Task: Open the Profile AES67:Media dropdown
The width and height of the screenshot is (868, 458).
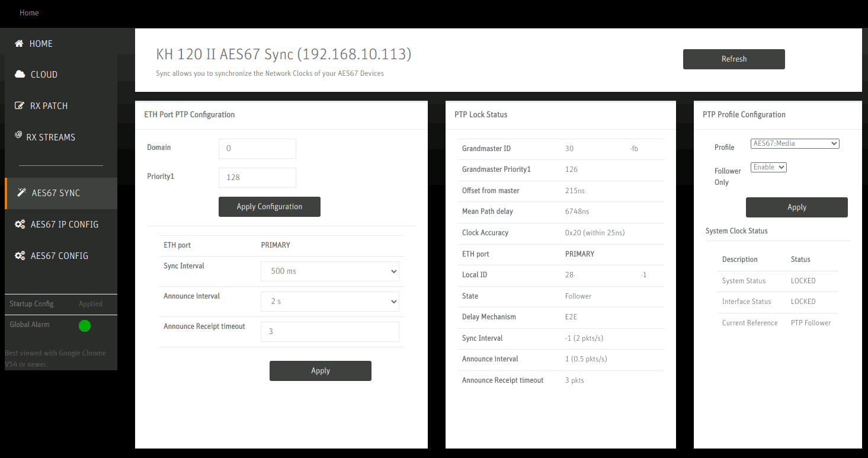Action: [x=795, y=143]
